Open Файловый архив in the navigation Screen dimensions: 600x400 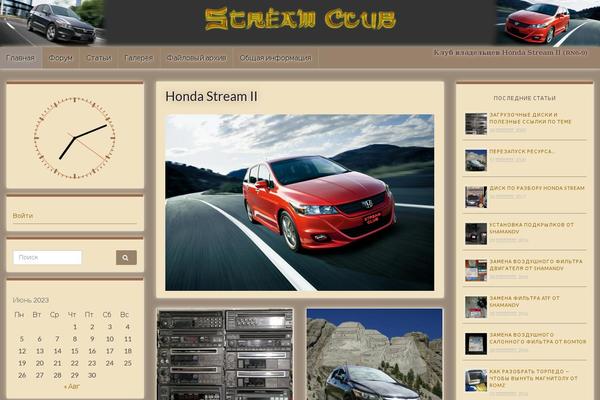(196, 58)
